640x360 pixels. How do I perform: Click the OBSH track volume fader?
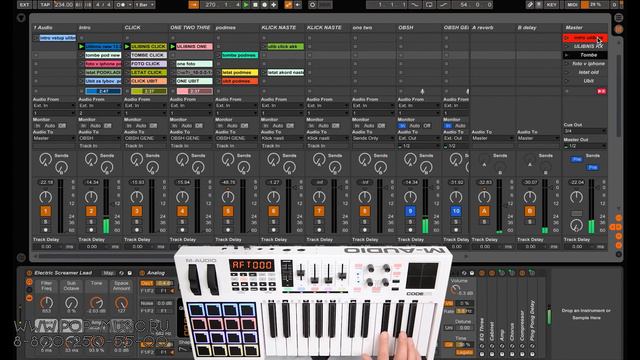tap(425, 206)
